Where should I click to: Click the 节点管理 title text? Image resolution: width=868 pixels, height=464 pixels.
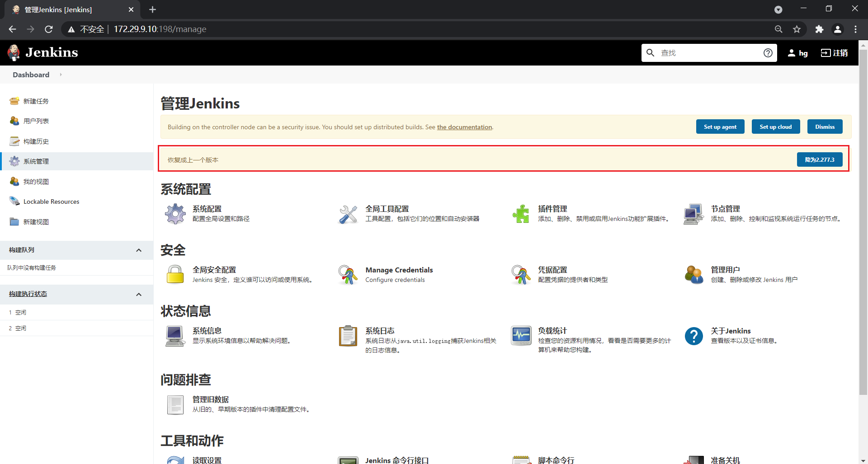[x=725, y=209]
